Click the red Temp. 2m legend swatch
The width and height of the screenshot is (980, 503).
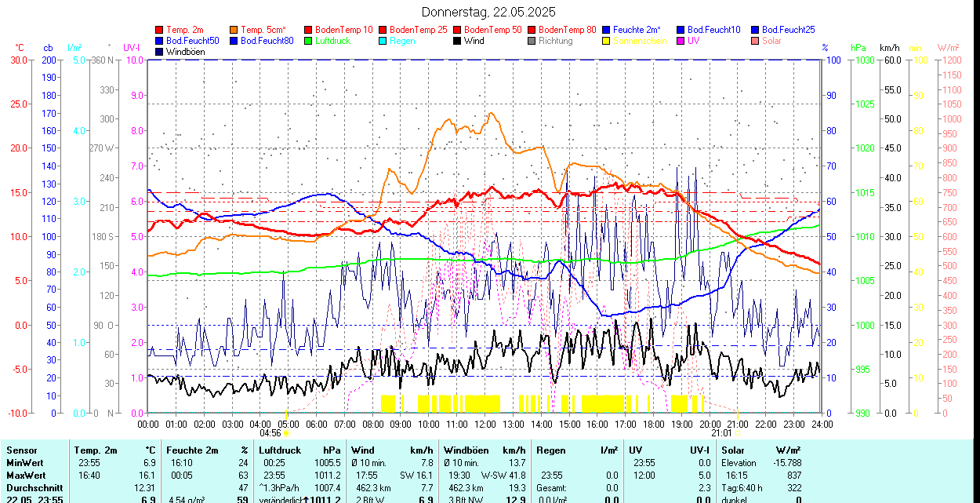160,30
